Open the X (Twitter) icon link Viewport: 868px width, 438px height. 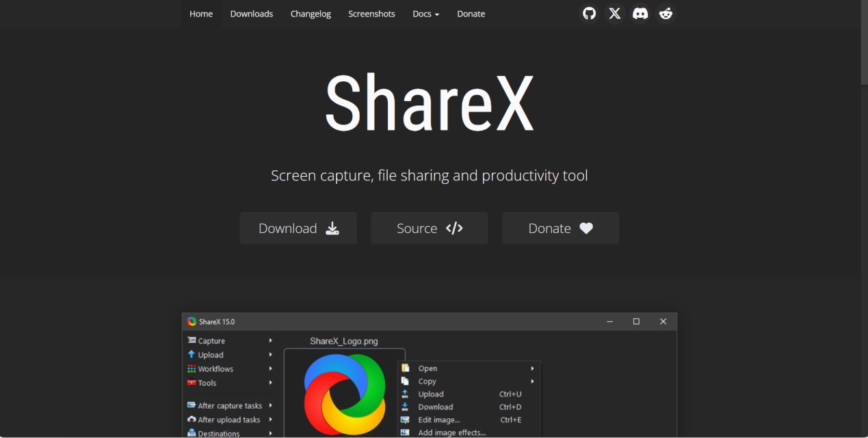coord(615,14)
